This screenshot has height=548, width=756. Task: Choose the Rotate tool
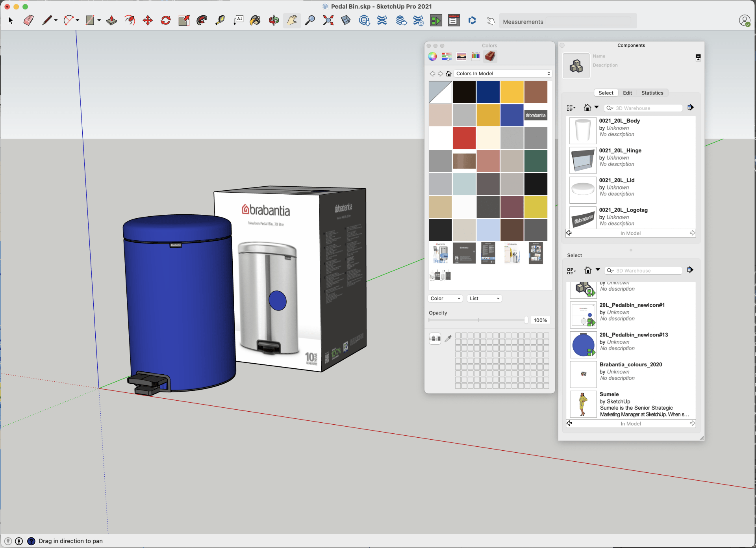click(165, 20)
